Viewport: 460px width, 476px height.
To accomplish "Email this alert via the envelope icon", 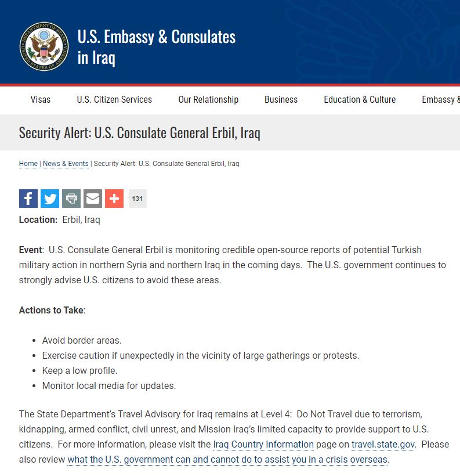I will click(93, 199).
